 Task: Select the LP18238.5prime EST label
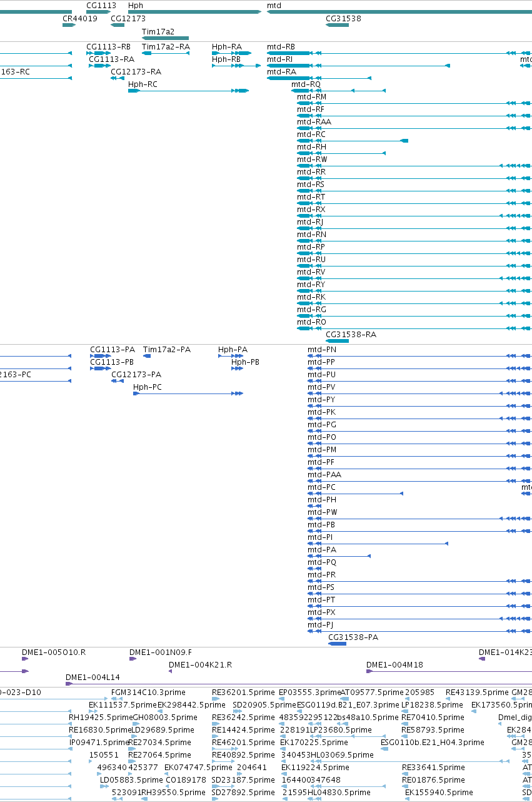click(433, 705)
